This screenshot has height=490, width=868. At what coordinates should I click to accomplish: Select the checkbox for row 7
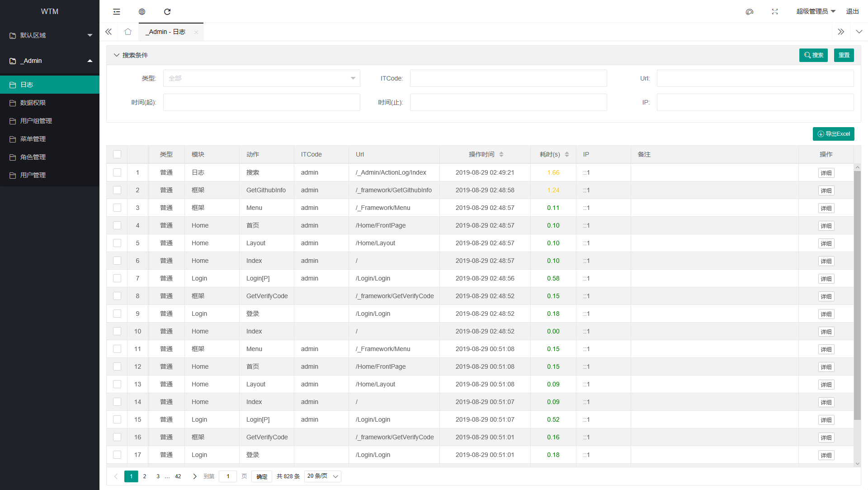point(117,278)
